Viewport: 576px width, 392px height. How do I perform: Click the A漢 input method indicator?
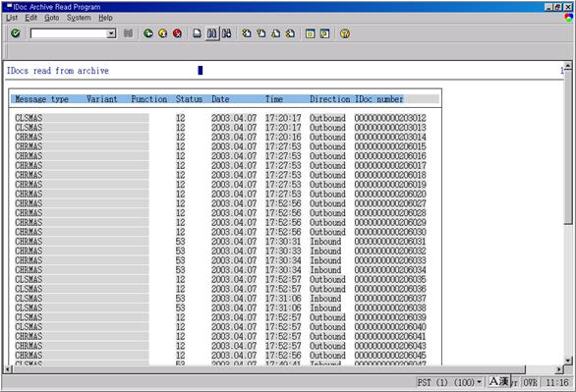[499, 382]
